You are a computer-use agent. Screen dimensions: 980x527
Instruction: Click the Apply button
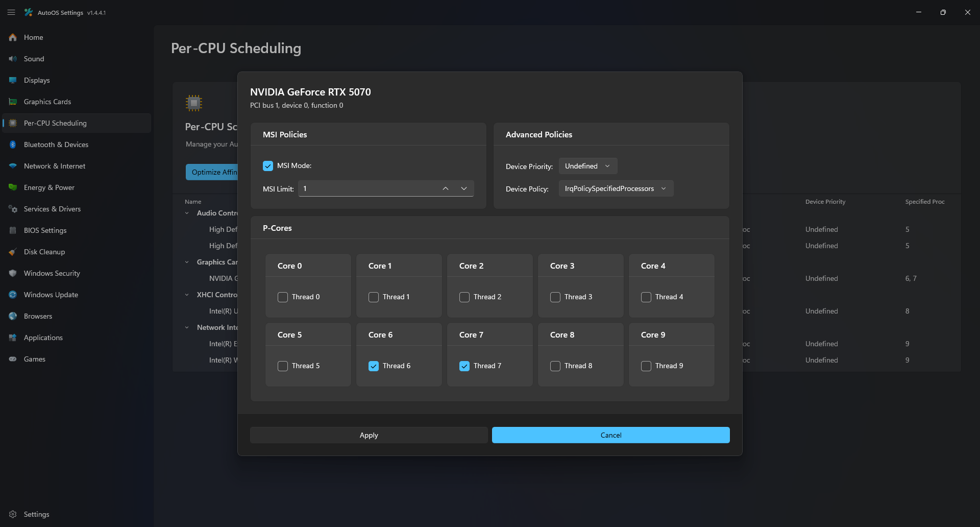369,435
